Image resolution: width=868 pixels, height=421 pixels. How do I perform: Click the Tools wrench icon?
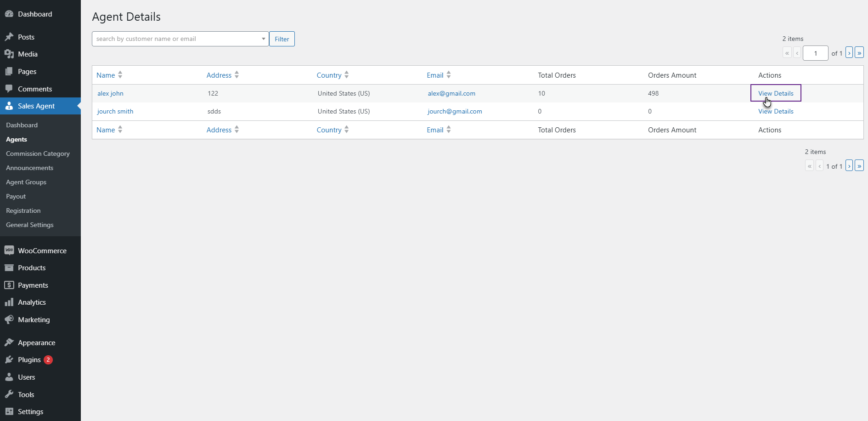9,394
